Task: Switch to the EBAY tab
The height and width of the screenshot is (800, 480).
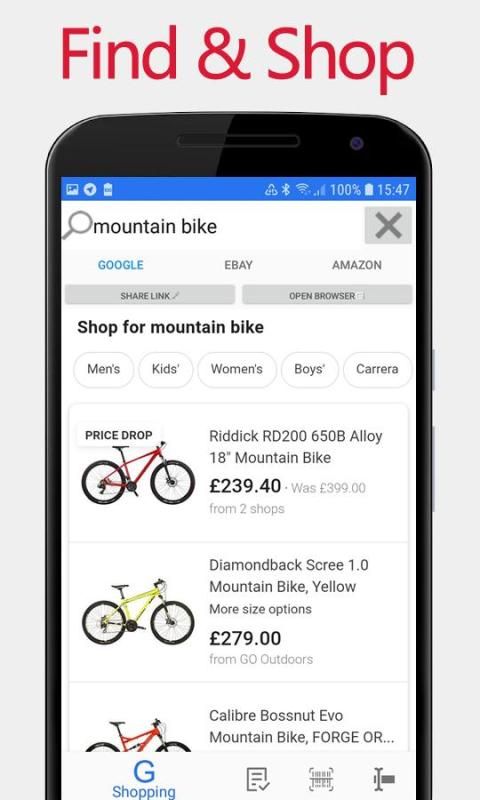Action: pos(238,265)
